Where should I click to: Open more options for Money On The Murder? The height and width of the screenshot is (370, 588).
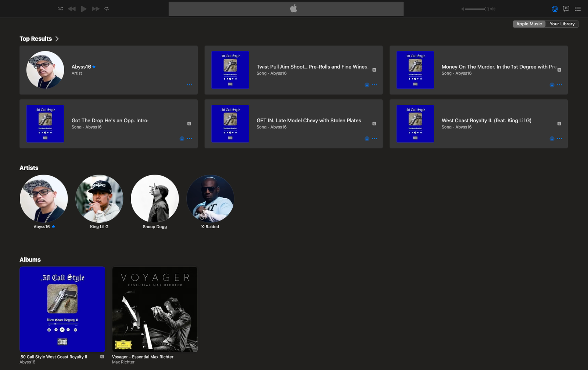click(x=559, y=85)
